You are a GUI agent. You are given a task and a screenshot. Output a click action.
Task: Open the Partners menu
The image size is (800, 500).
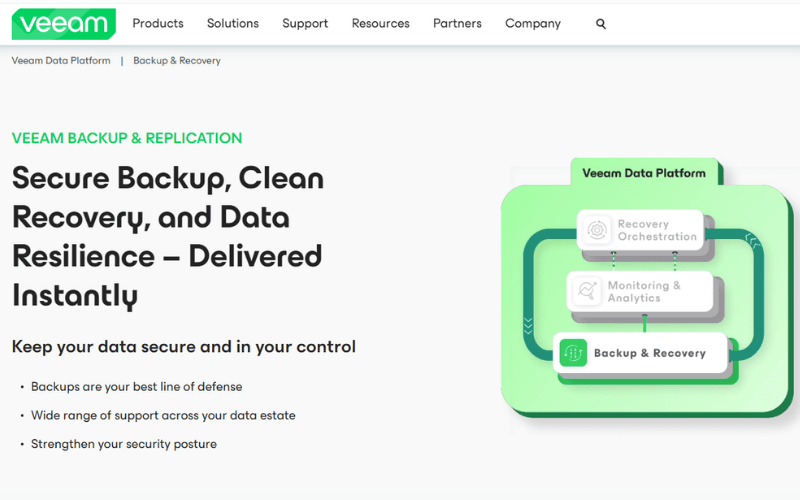[457, 23]
